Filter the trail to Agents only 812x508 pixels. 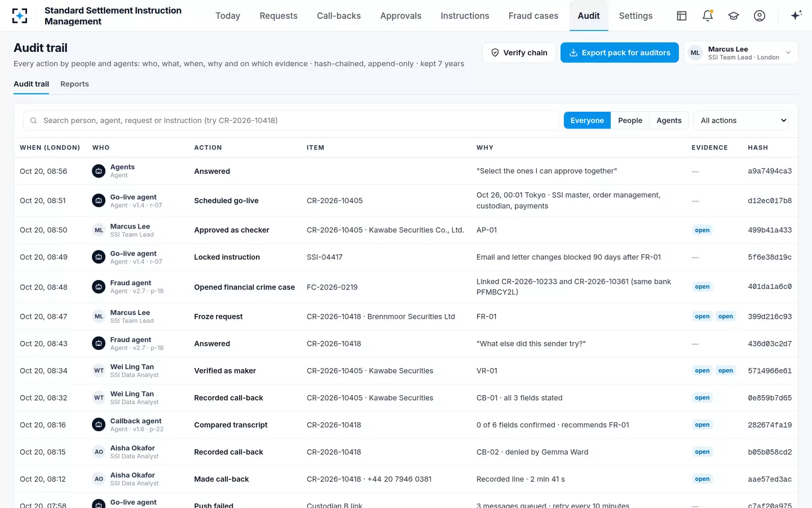click(669, 120)
